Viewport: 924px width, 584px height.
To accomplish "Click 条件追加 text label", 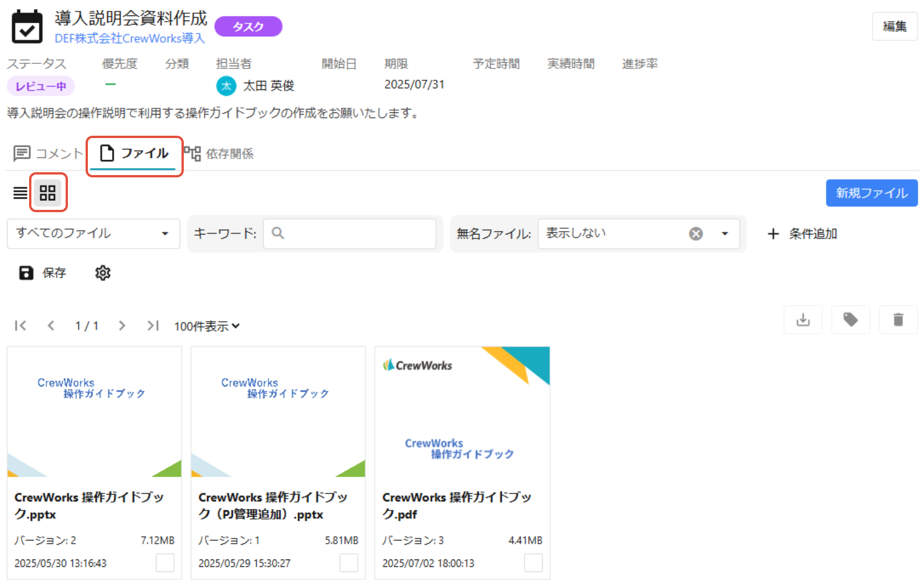I will pos(813,234).
